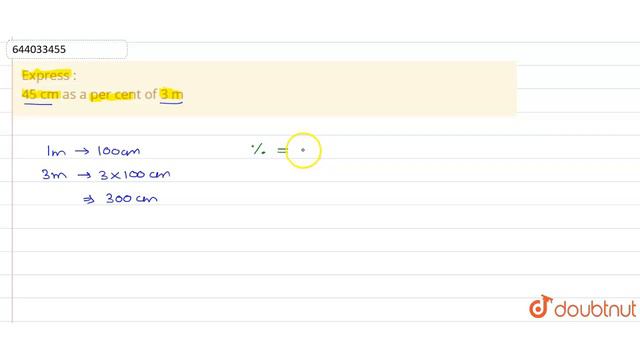
Task: Click the handwritten line "1m → 100cm"
Action: coord(93,151)
